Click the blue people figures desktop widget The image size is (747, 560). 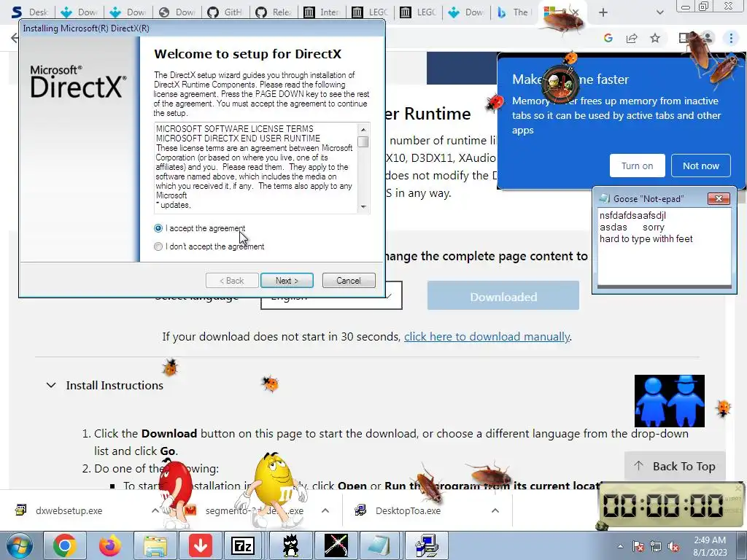[670, 401]
